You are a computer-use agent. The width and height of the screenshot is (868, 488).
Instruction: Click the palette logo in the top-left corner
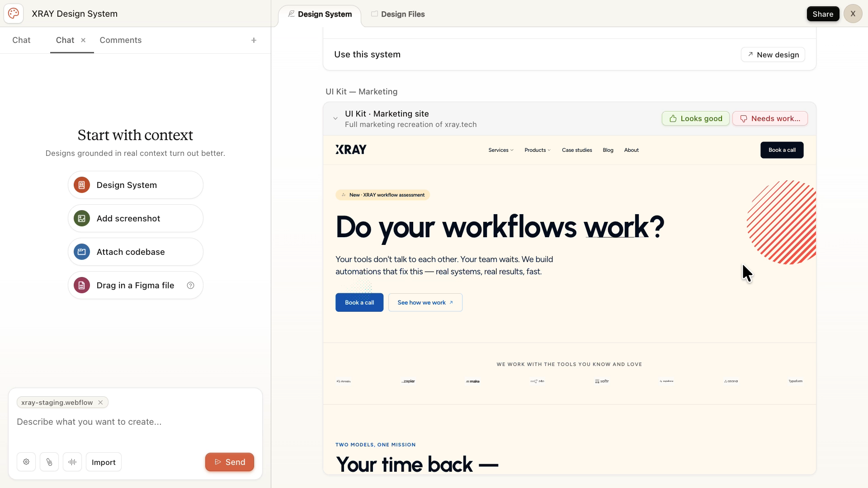pyautogui.click(x=13, y=13)
